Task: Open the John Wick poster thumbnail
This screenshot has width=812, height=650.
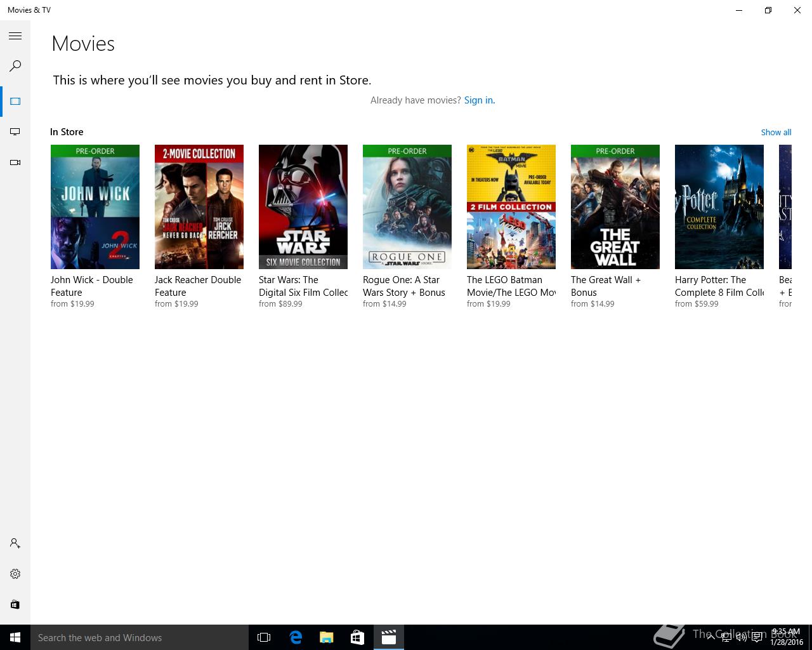Action: click(x=95, y=207)
